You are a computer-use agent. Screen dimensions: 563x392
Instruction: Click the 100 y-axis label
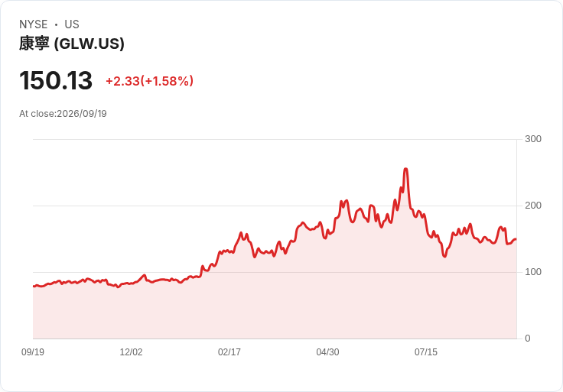[x=533, y=272]
